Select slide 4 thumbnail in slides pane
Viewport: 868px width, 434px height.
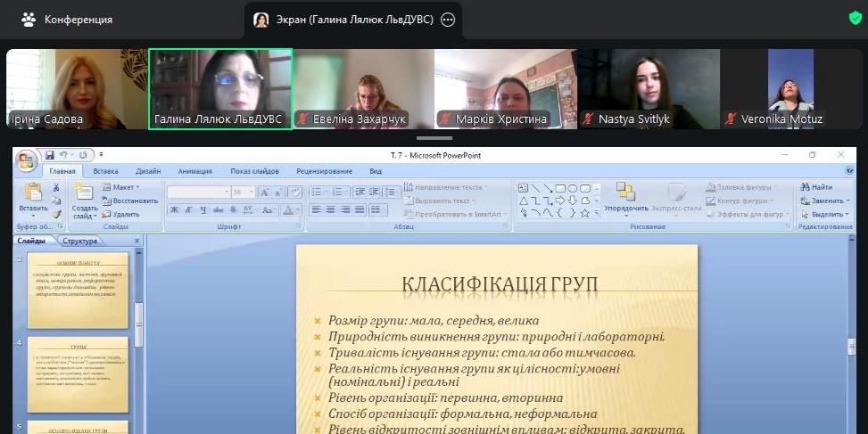(x=79, y=374)
